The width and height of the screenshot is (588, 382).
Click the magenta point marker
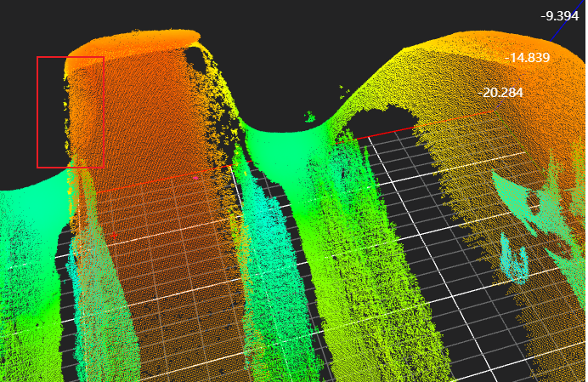[195, 178]
